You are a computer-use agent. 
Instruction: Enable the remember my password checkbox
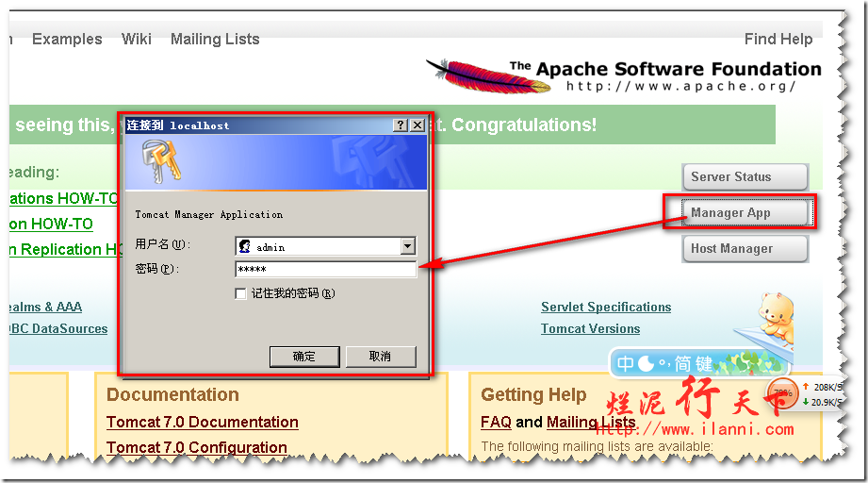pyautogui.click(x=241, y=293)
